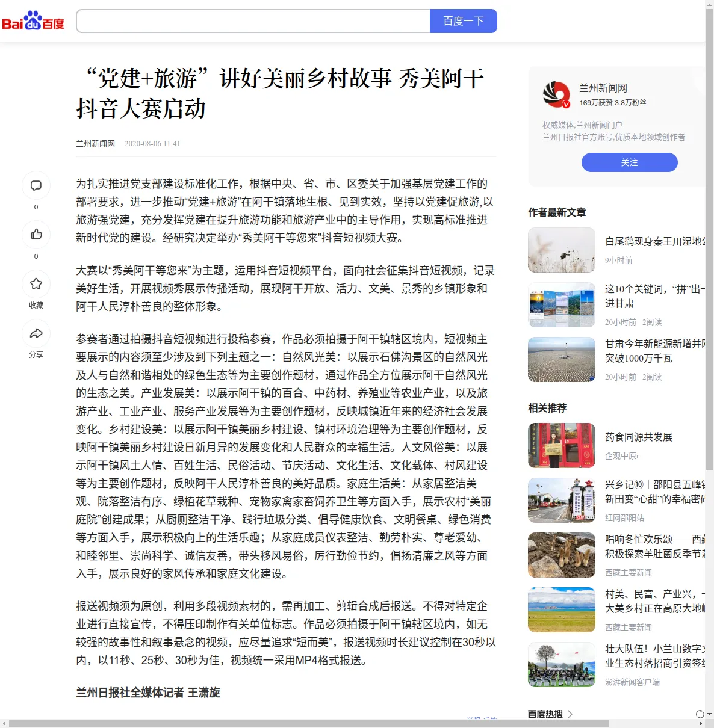Click thumbnail for 壮大队伍 article
This screenshot has height=728, width=714.
pos(562,665)
